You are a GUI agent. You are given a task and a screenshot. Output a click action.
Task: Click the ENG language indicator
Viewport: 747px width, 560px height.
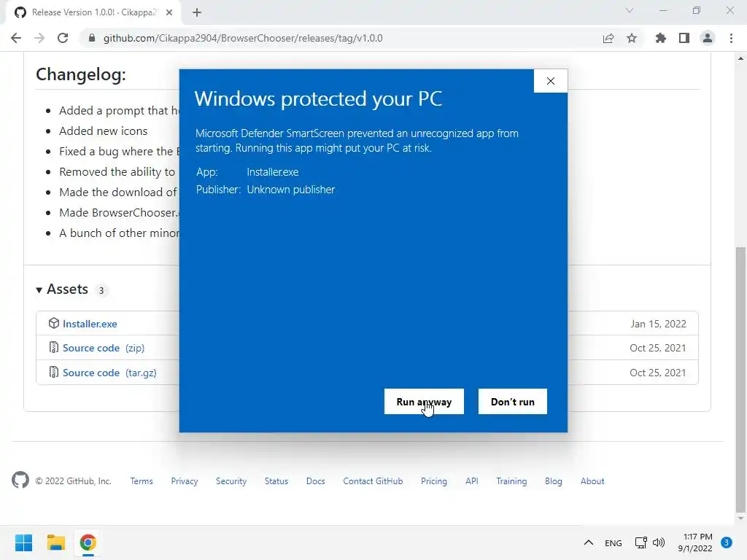(x=613, y=542)
